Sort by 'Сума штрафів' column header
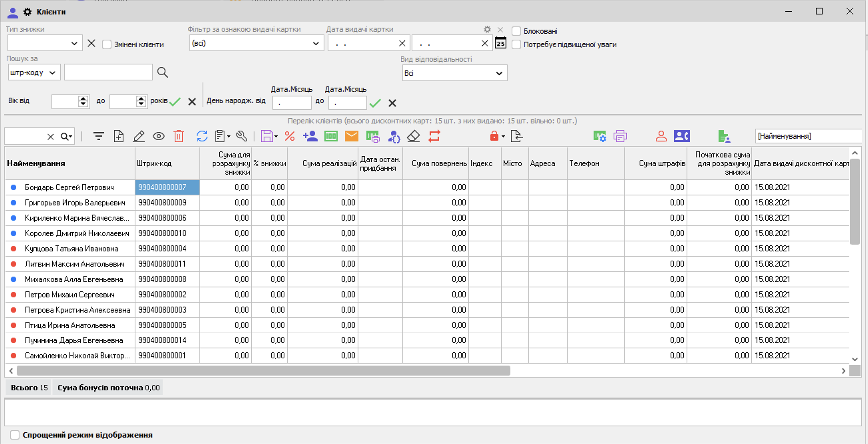The width and height of the screenshot is (868, 444). point(656,164)
